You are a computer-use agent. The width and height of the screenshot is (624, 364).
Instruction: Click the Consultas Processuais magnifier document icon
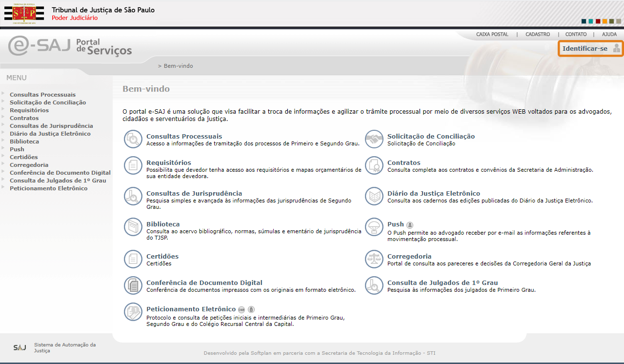[133, 140]
